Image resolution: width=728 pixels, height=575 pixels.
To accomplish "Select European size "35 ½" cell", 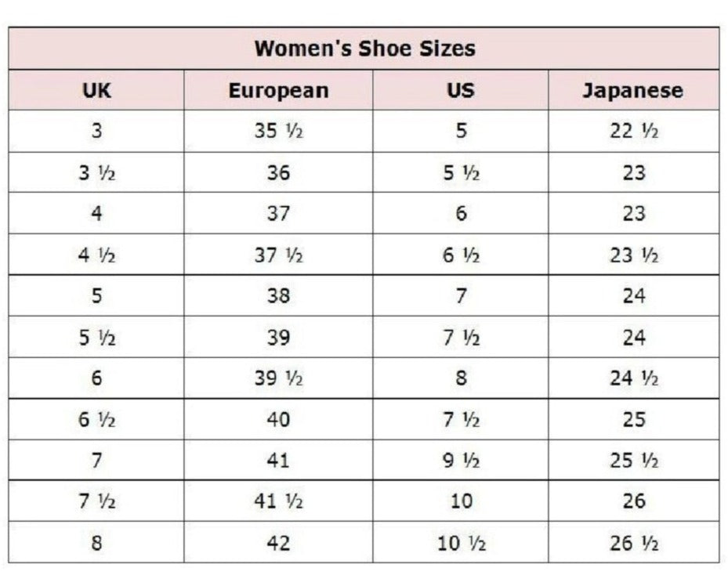I will (x=278, y=131).
